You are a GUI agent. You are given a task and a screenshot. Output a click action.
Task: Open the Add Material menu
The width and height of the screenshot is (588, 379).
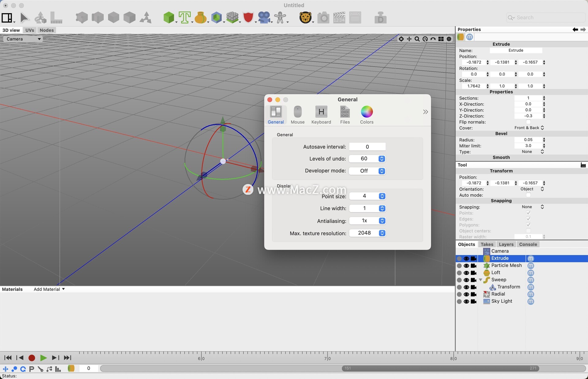49,289
